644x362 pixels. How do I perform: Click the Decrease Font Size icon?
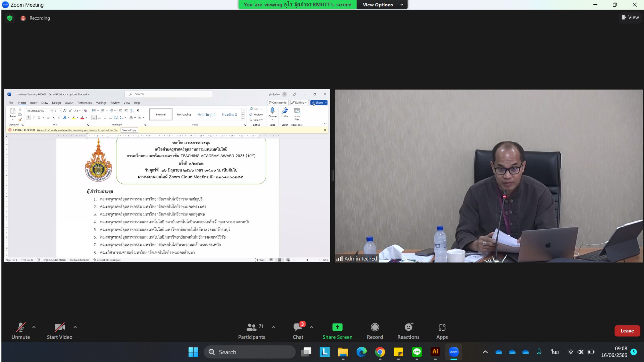point(70,111)
